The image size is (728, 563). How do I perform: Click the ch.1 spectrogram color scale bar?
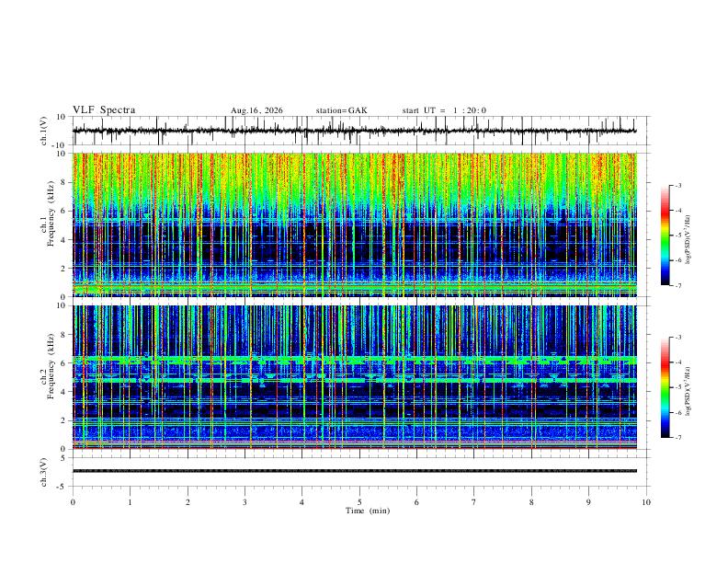click(x=665, y=236)
